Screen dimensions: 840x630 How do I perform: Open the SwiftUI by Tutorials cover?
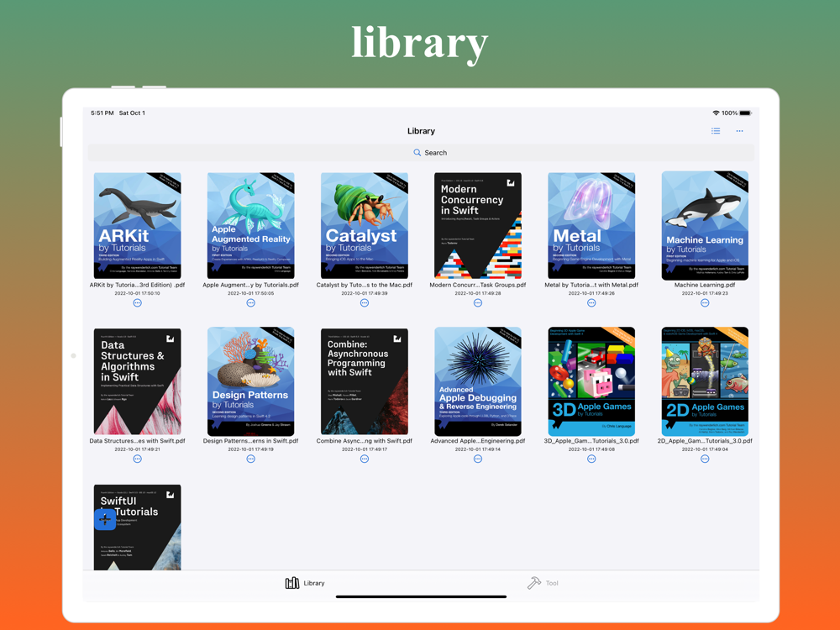(x=137, y=528)
